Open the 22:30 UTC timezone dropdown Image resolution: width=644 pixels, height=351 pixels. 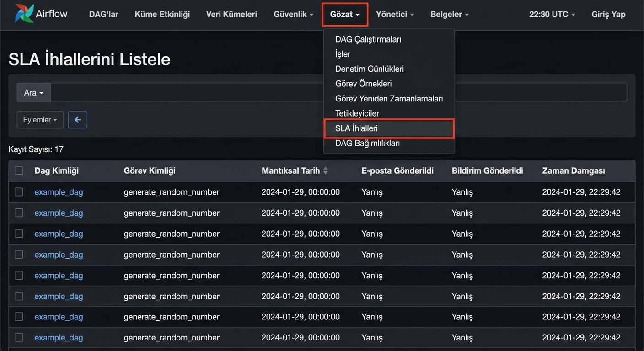coord(552,14)
